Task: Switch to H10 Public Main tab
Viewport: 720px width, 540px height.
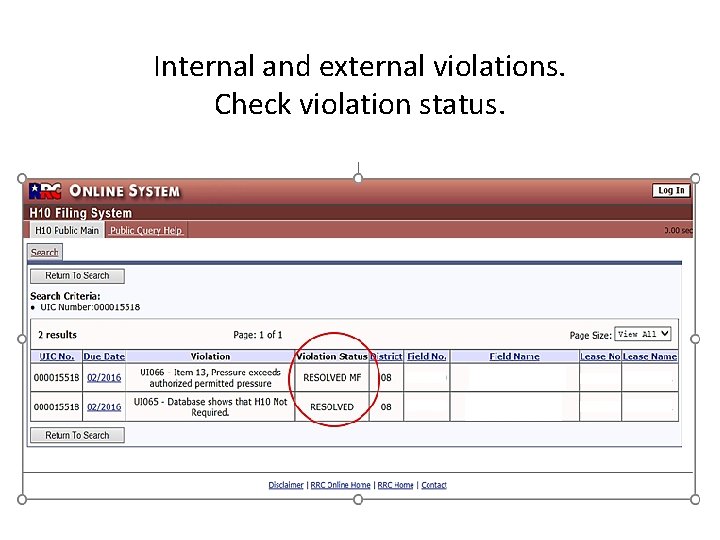Action: (x=67, y=230)
